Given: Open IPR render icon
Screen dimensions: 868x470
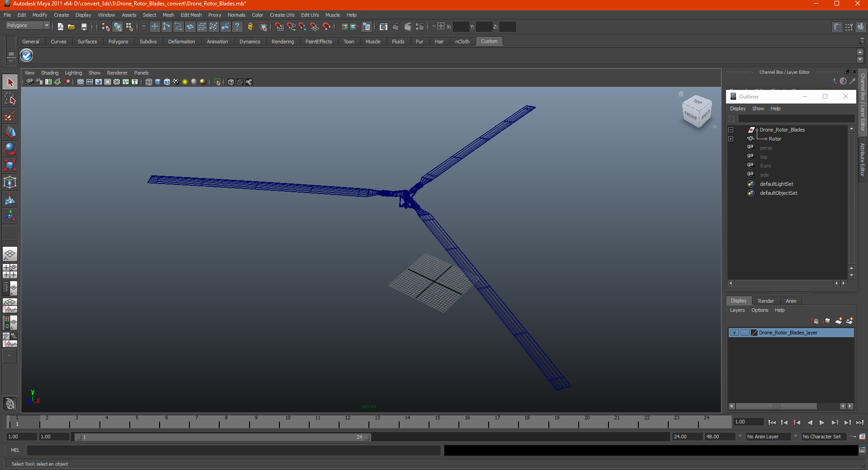Looking at the screenshot, I should pos(408,27).
